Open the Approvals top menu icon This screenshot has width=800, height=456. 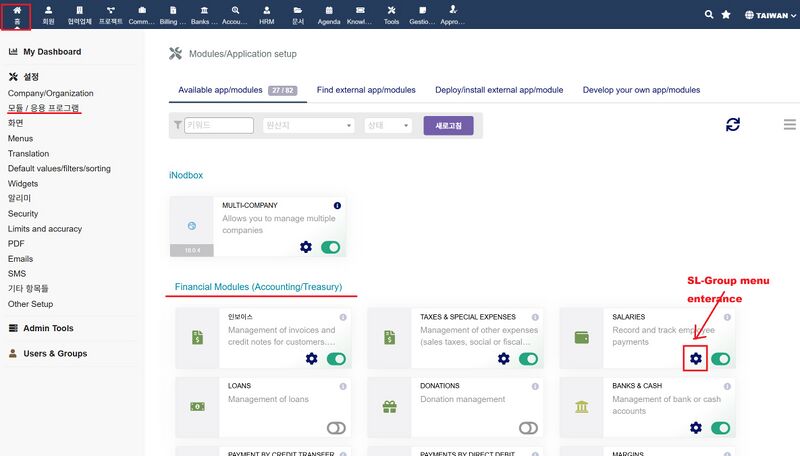point(453,10)
